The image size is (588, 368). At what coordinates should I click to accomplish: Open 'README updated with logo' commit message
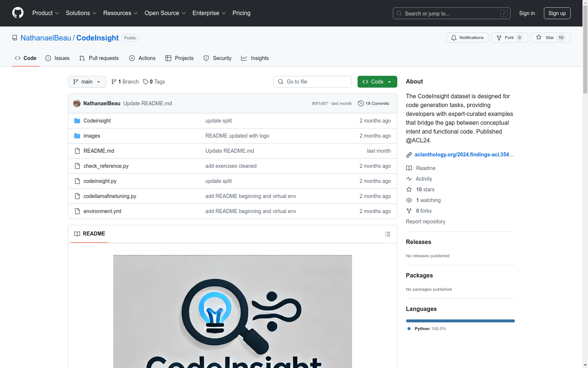click(237, 136)
